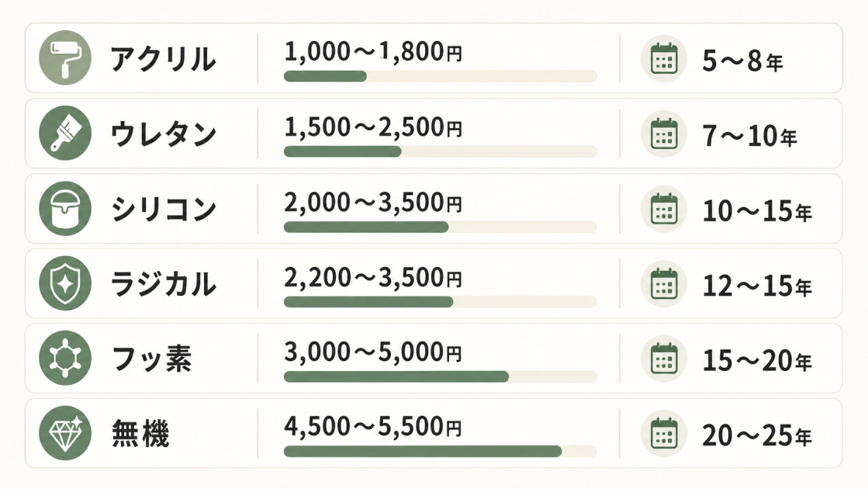Click the molecule icon for フッ素
Viewport: 868px width, 489px height.
65,358
